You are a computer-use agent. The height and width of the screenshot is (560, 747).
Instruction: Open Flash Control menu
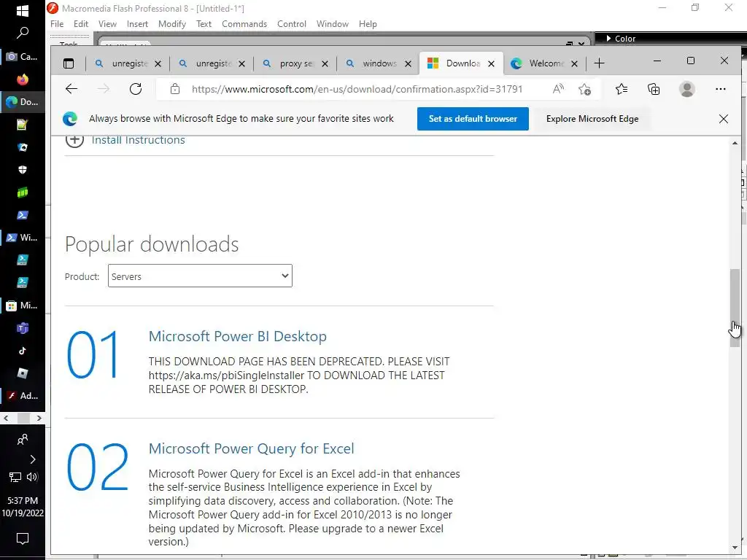coord(292,24)
